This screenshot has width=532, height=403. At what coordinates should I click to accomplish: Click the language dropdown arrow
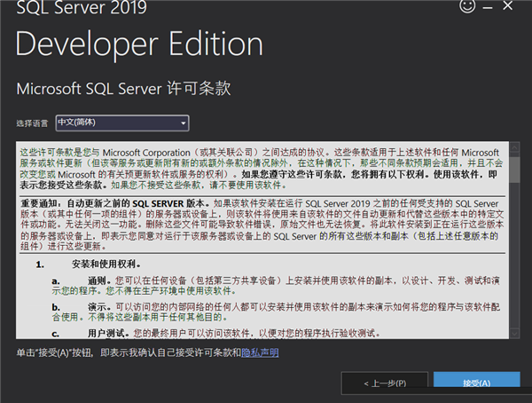[x=184, y=122]
